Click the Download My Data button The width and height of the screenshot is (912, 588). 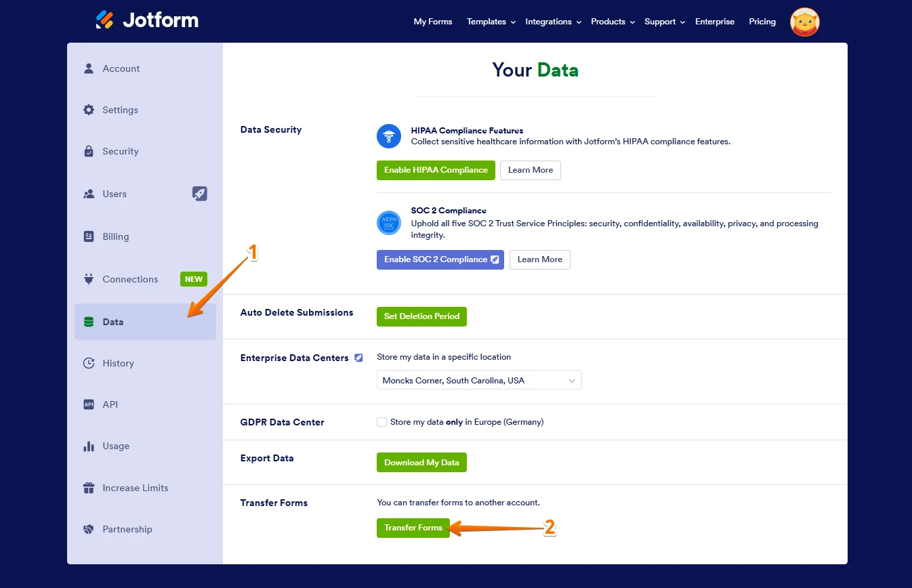(x=421, y=463)
